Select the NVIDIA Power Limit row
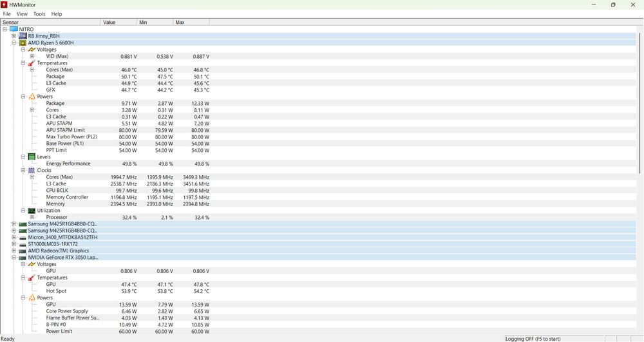Screen dimensions: 644x342 coord(318,331)
